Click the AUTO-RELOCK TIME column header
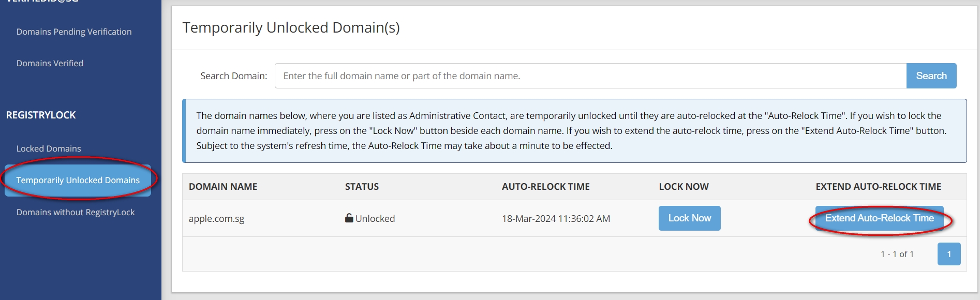This screenshot has width=980, height=300. (545, 187)
